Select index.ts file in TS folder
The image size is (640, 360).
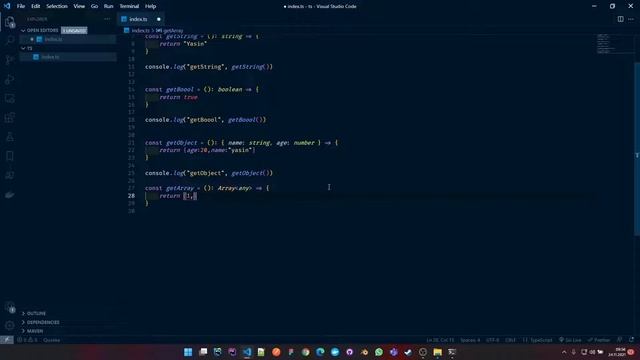[68, 57]
